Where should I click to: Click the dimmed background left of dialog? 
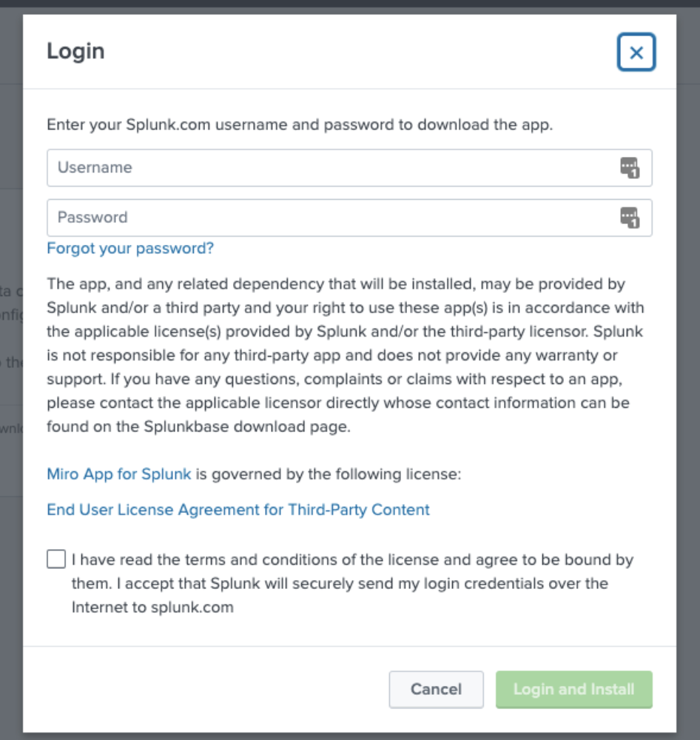pyautogui.click(x=10, y=370)
